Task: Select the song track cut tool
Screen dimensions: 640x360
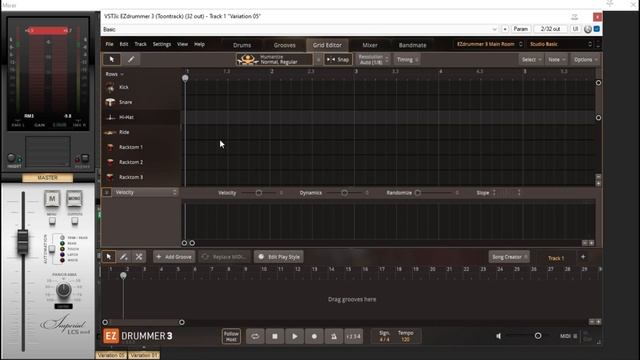Action: tap(139, 257)
